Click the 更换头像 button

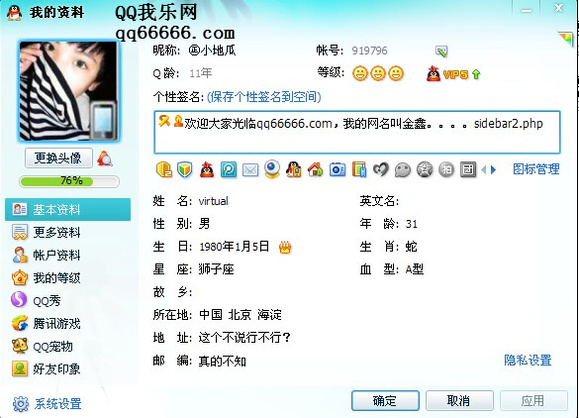[58, 158]
